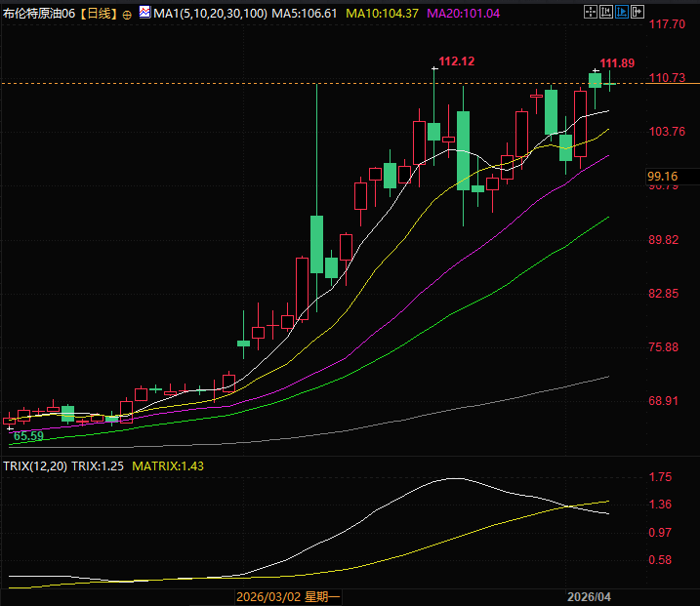Click the circled plus icon beside 日线
Image resolution: width=700 pixels, height=606 pixels.
coord(127,14)
